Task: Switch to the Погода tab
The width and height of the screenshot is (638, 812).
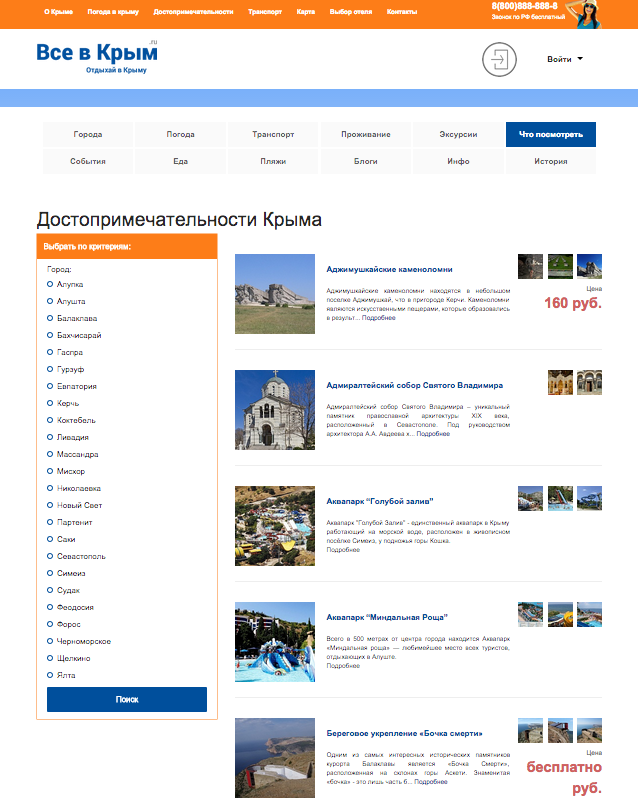Action: click(x=180, y=134)
